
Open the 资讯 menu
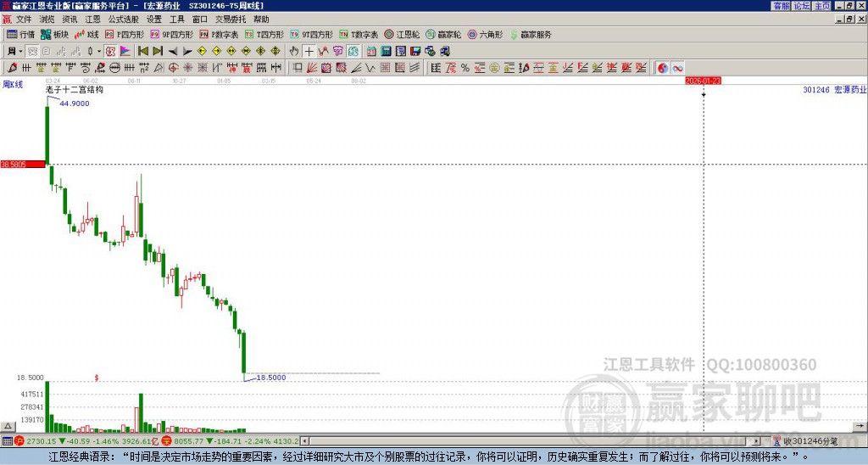pyautogui.click(x=70, y=20)
